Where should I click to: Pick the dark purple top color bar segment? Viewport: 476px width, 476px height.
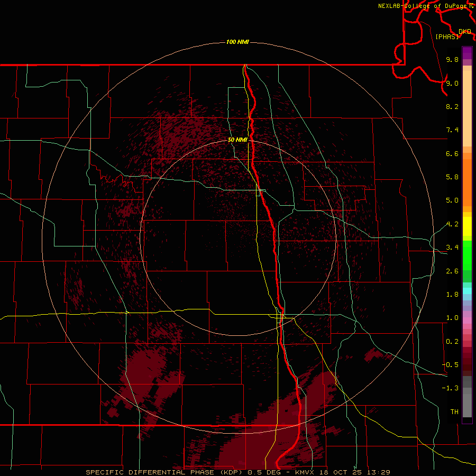[467, 53]
